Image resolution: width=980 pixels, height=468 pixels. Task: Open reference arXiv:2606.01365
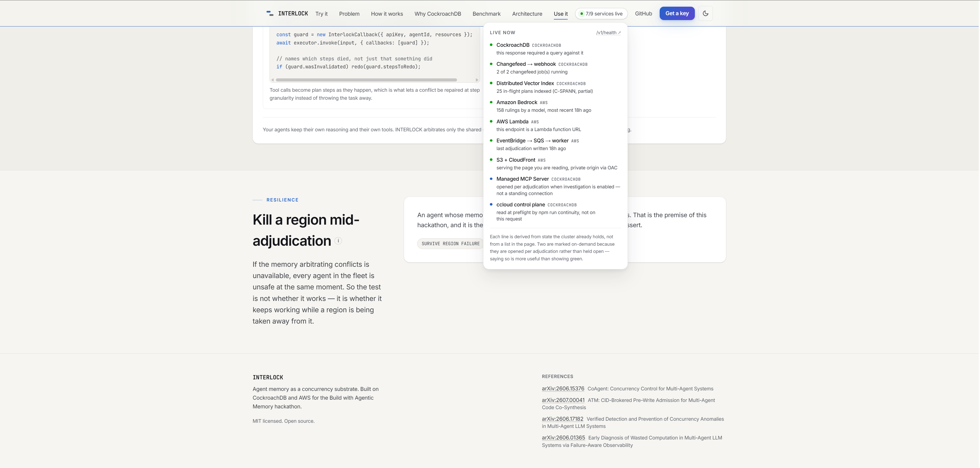pos(563,438)
